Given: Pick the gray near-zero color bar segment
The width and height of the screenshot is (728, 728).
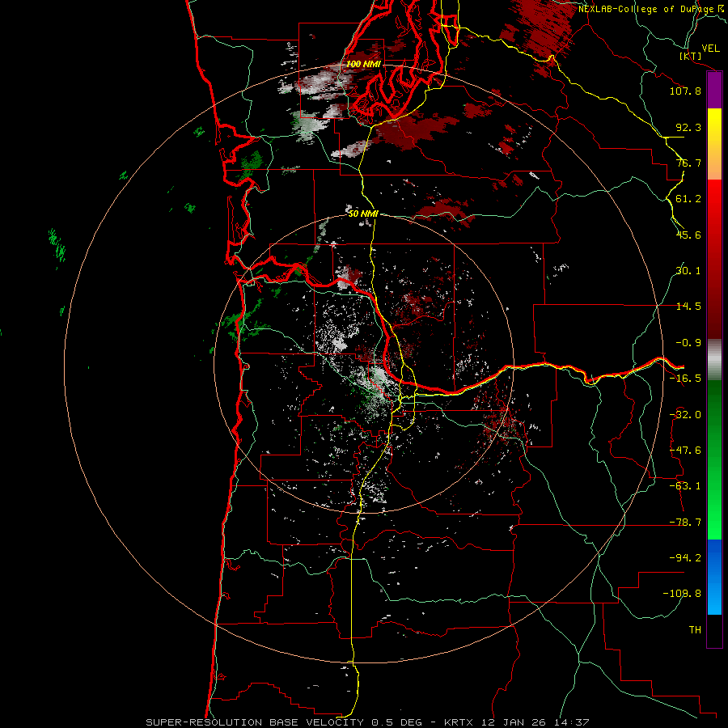Looking at the screenshot, I should 714,360.
